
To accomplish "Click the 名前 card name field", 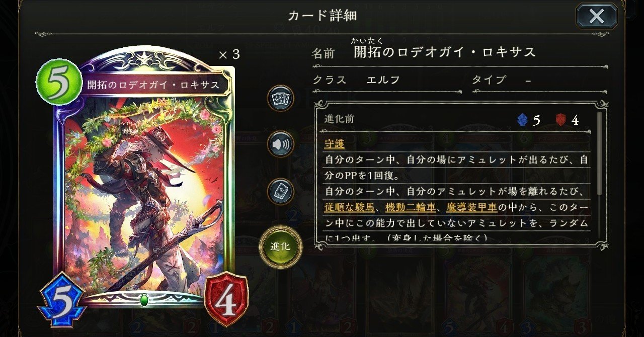I will pyautogui.click(x=459, y=52).
